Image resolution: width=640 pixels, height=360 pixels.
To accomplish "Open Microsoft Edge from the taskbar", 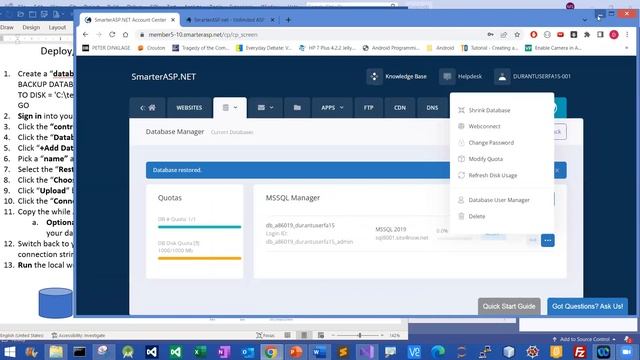I will (438, 352).
